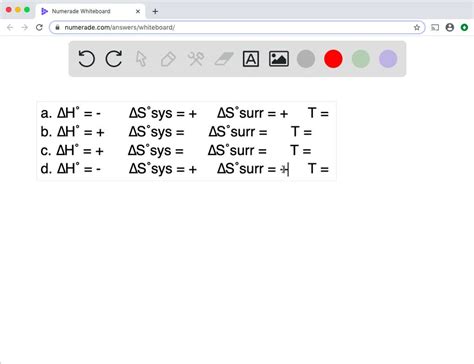Insert an image with picture tool
The image size is (474, 364).
(x=279, y=59)
